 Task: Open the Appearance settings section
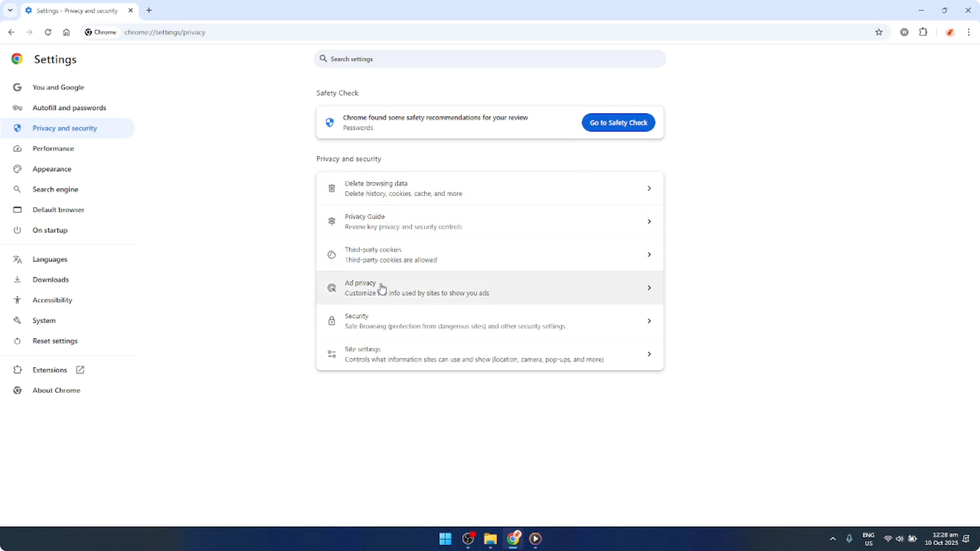52,169
